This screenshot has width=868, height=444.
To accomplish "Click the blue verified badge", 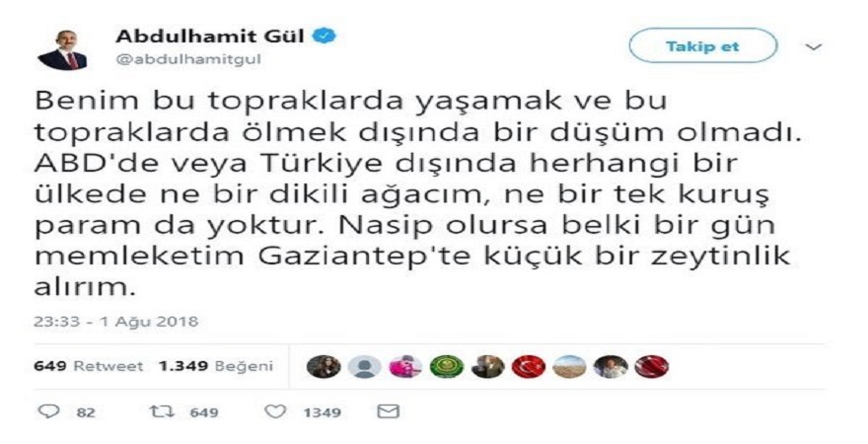I will pyautogui.click(x=325, y=37).
